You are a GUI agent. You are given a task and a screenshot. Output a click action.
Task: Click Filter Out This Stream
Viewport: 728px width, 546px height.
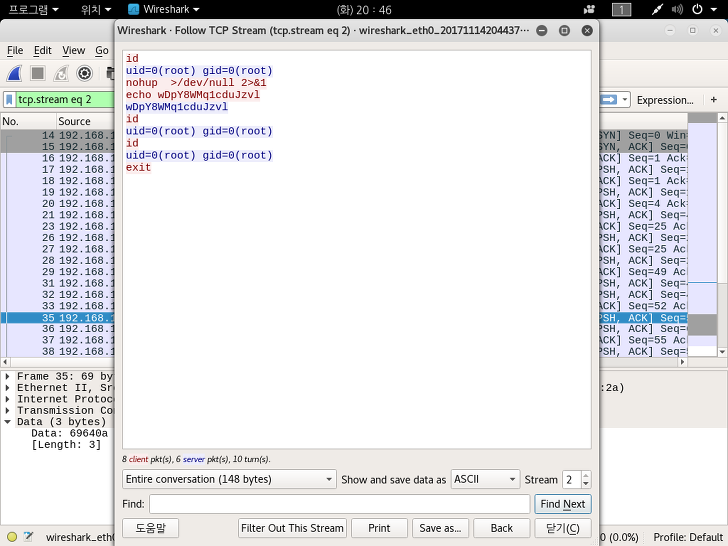(x=292, y=528)
